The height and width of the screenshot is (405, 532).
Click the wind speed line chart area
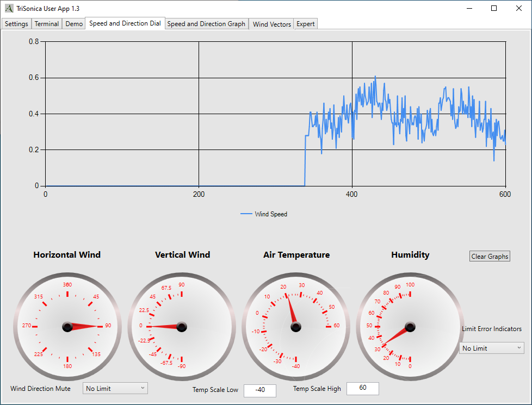[276, 114]
